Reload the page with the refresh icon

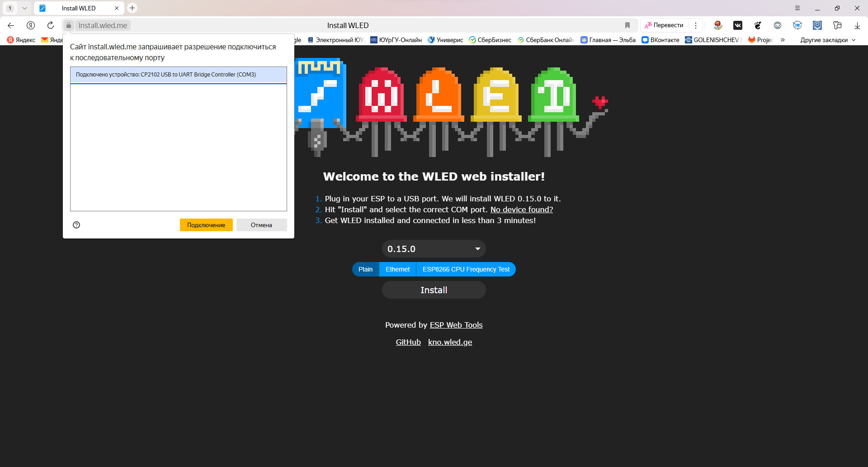click(51, 25)
